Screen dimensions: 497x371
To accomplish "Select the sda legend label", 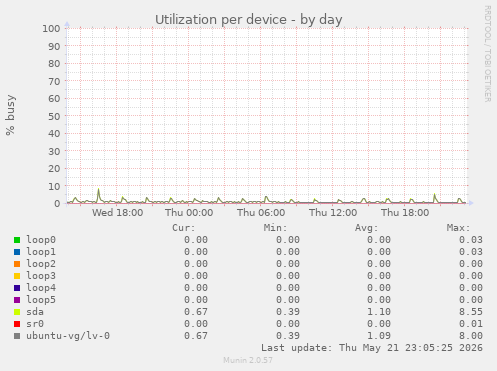I will point(35,312).
